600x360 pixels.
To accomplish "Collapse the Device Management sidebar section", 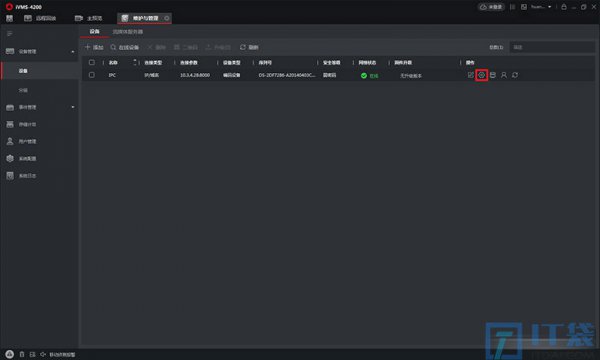I will [73, 52].
